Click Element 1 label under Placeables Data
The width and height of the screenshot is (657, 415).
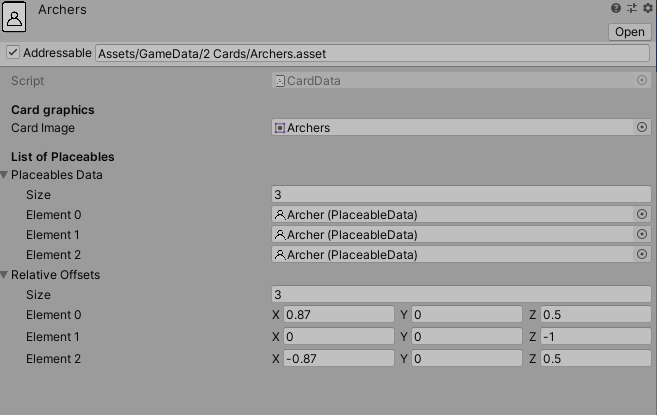[53, 235]
